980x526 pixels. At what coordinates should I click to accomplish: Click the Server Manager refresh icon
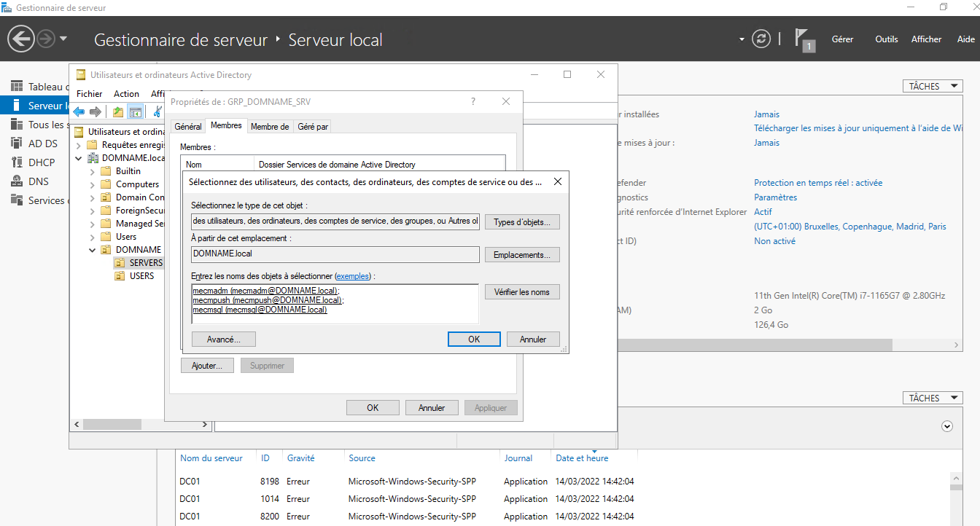click(761, 39)
